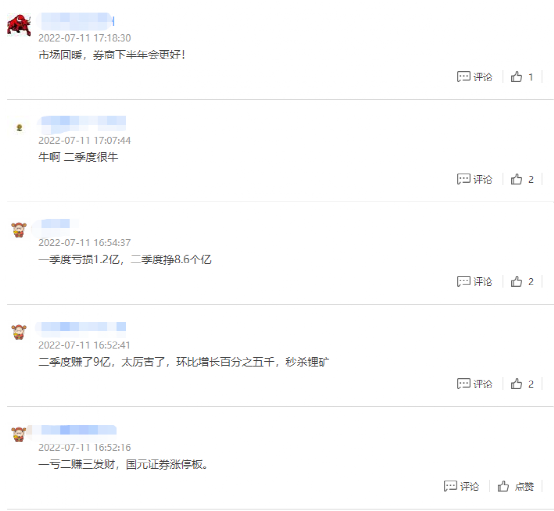The height and width of the screenshot is (511, 554).
Task: Like the 一季度亏损1.2亿 comment
Action: [x=522, y=281]
